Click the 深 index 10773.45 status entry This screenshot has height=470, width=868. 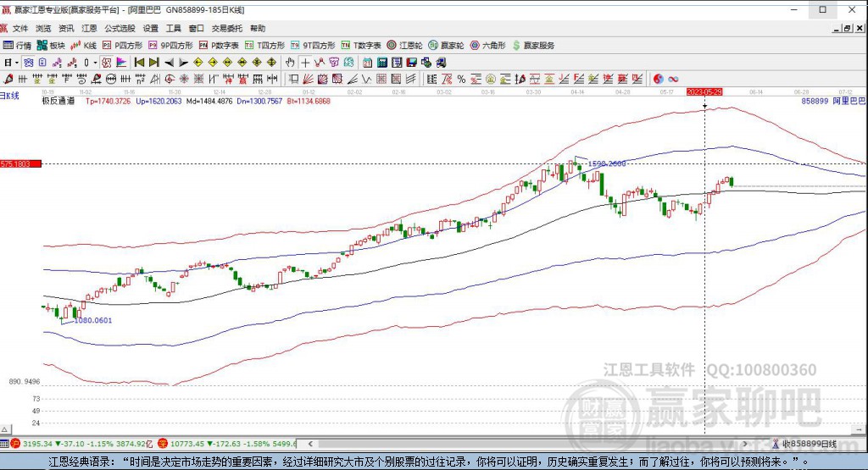227,444
